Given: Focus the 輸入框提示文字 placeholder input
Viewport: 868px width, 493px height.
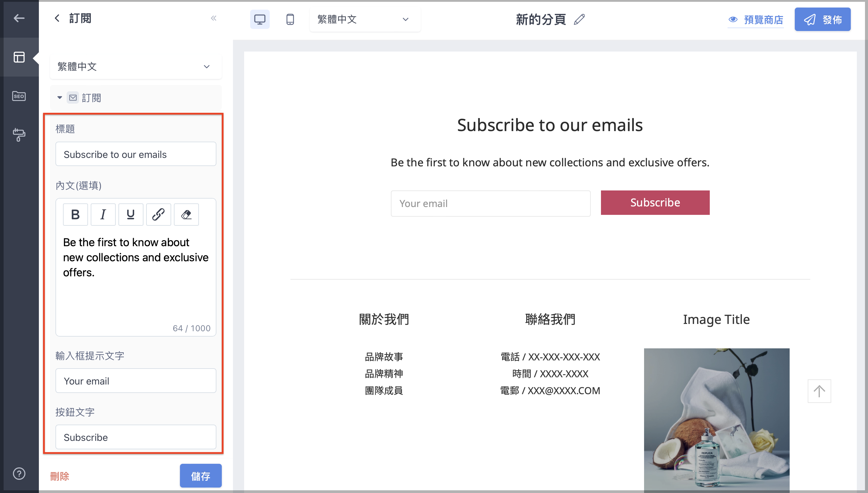Looking at the screenshot, I should point(136,381).
